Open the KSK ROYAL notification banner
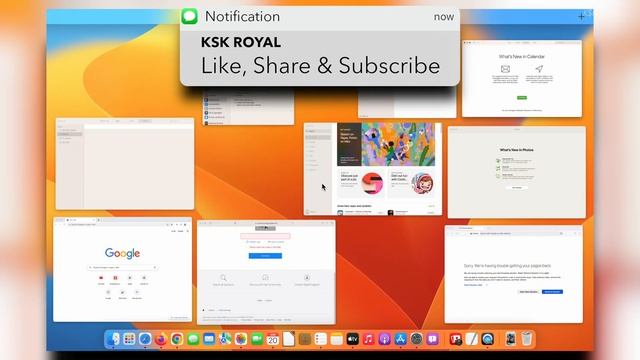Screen dimensions: 640x360 (320, 46)
